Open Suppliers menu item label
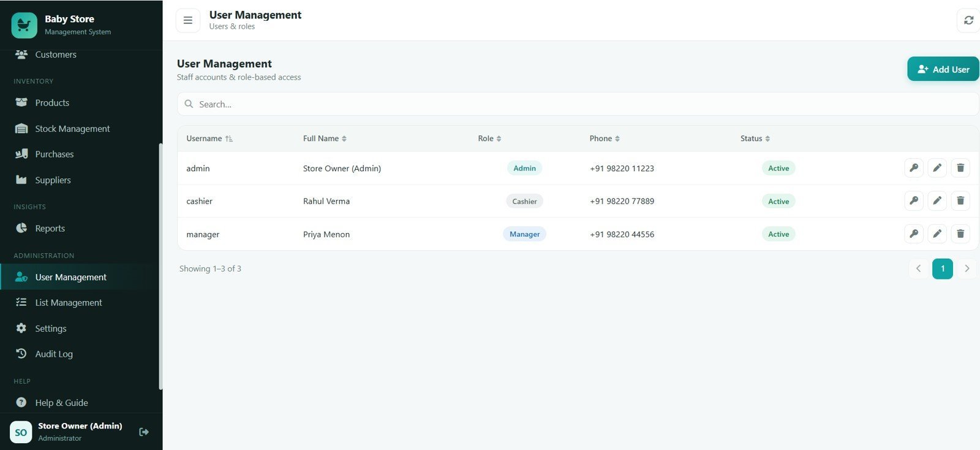Viewport: 980px width, 450px height. pos(53,180)
